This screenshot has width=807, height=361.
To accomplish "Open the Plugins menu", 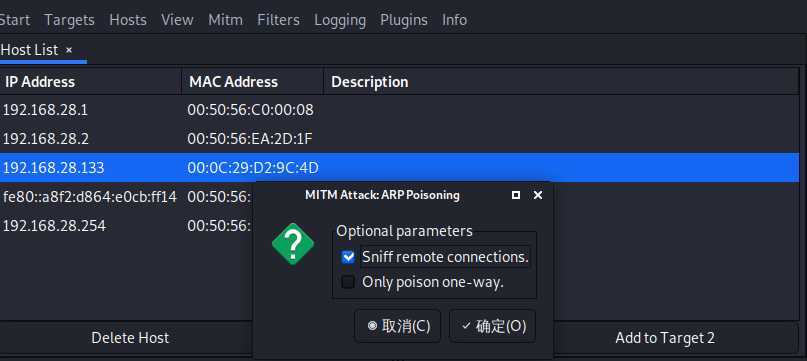I will 404,20.
